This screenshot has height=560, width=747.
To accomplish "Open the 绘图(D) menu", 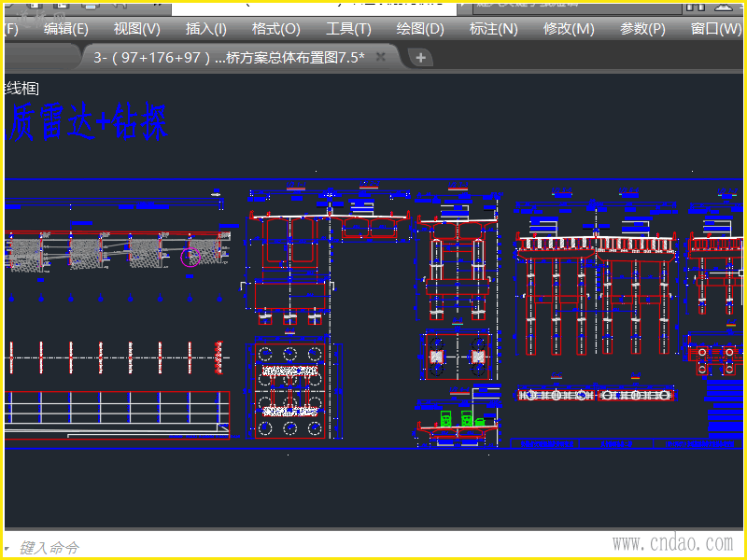I will tap(419, 29).
